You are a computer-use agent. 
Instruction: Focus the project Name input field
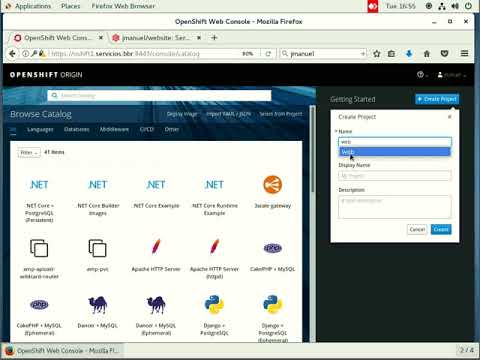tap(395, 142)
